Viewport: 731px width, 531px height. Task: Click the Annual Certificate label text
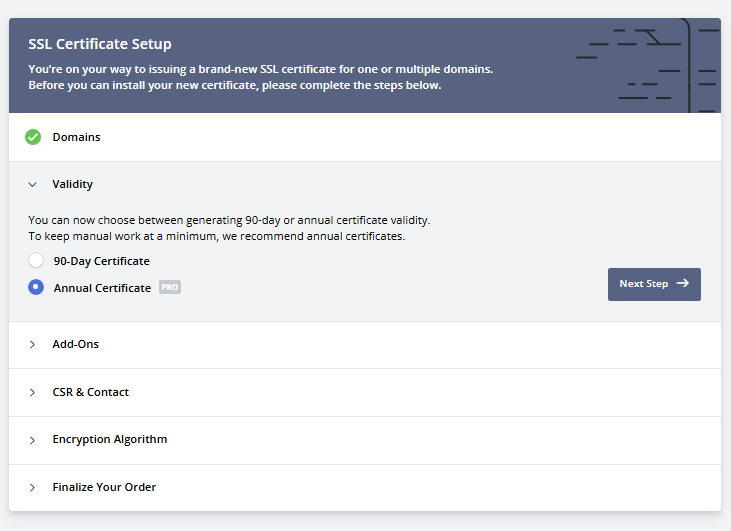tap(102, 288)
